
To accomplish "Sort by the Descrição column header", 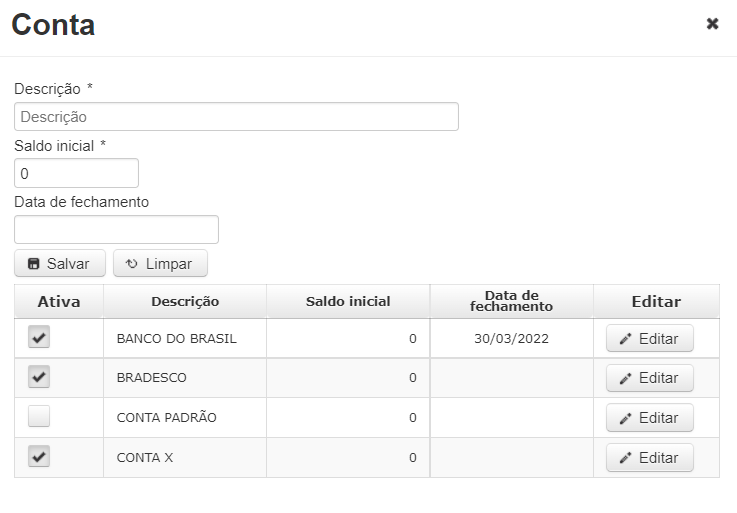I will point(185,301).
